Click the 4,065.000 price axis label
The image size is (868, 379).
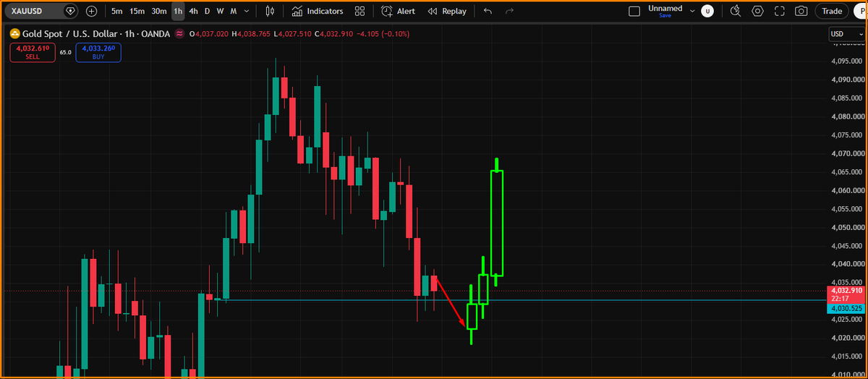tap(847, 172)
